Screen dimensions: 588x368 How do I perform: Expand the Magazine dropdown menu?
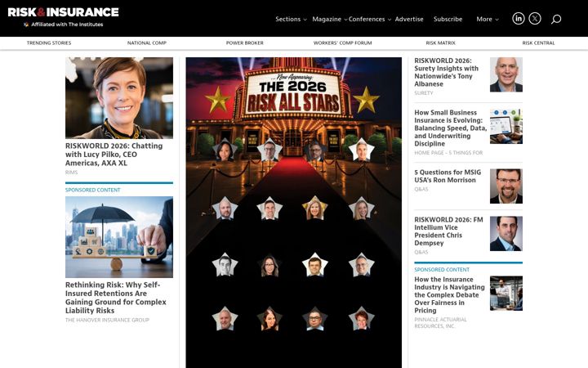[330, 19]
